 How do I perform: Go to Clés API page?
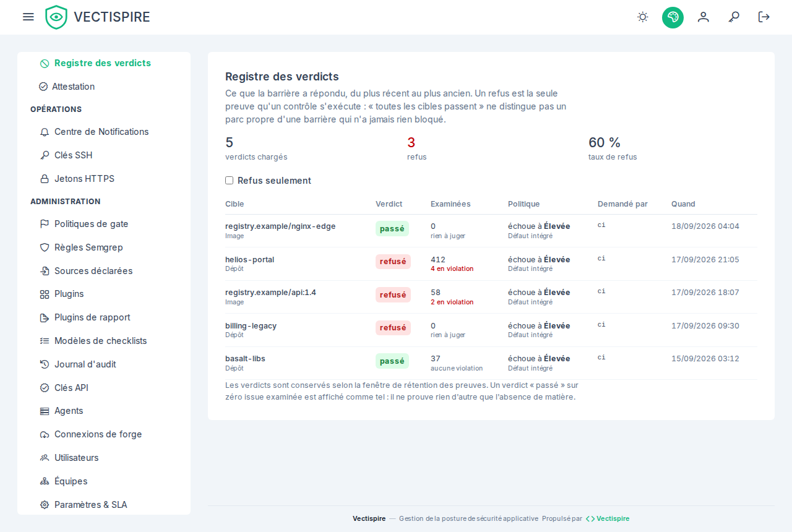point(72,388)
